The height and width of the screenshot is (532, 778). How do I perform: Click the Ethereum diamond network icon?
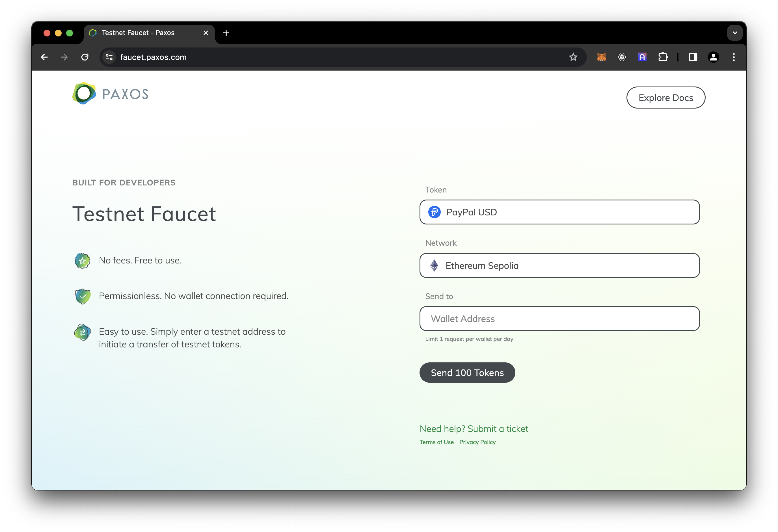[434, 265]
